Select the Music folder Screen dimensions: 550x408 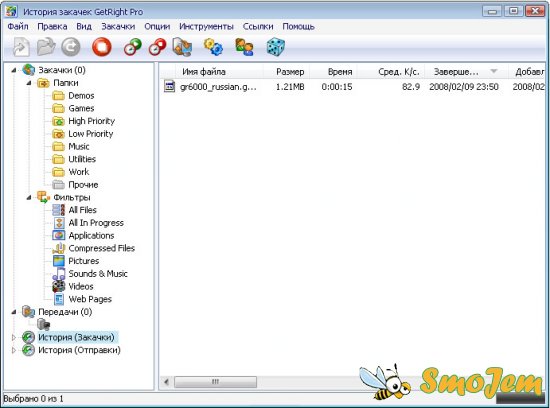79,146
